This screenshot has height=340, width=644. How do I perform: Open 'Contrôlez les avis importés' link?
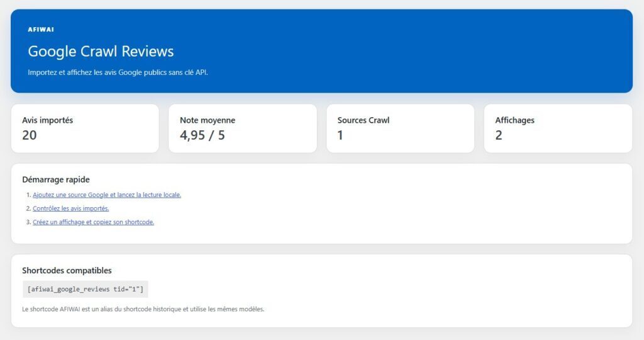point(70,208)
